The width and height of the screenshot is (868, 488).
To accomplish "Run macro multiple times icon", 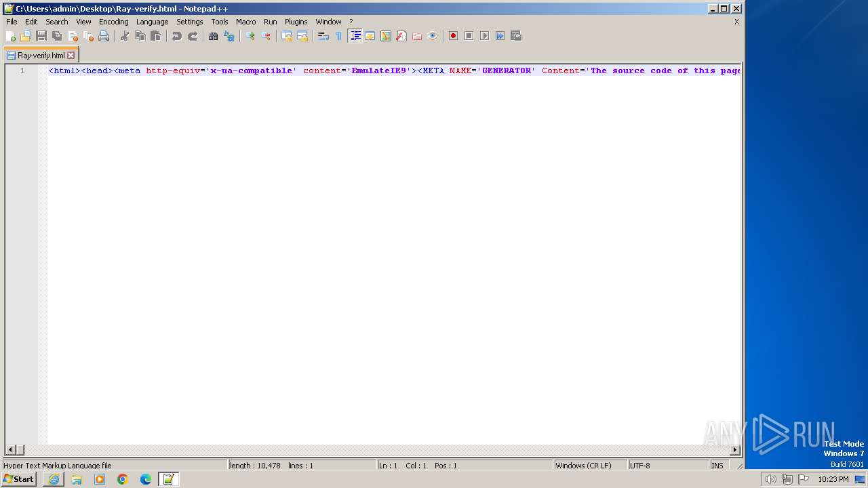I will pyautogui.click(x=500, y=36).
